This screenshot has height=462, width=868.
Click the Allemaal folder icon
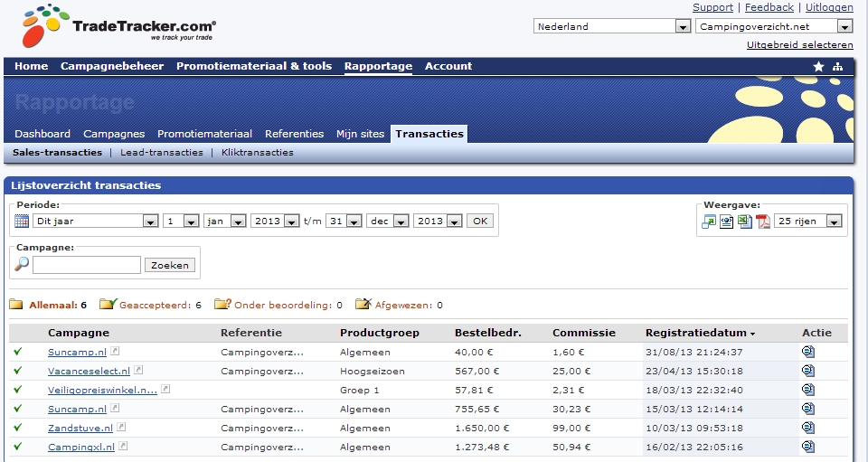tap(16, 305)
